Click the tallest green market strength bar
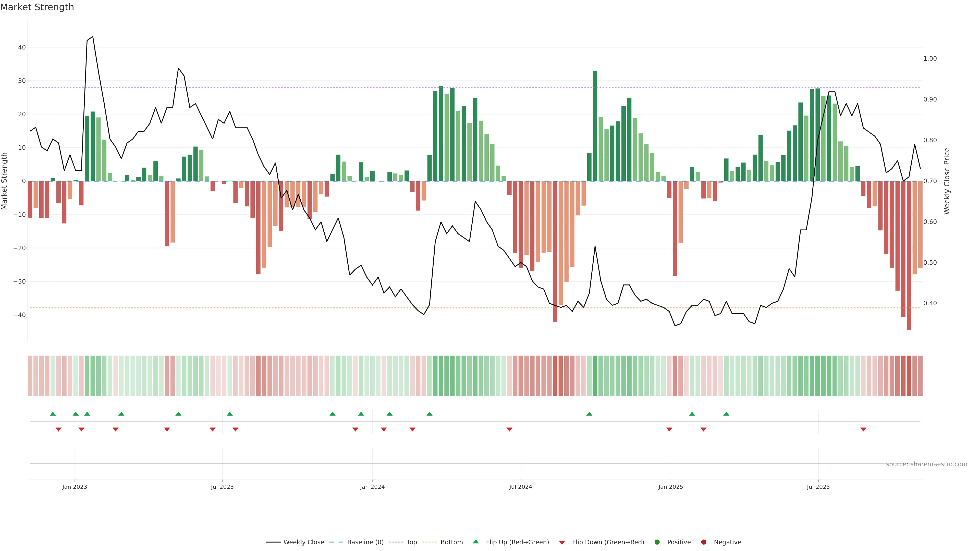The image size is (980, 551). click(x=595, y=126)
